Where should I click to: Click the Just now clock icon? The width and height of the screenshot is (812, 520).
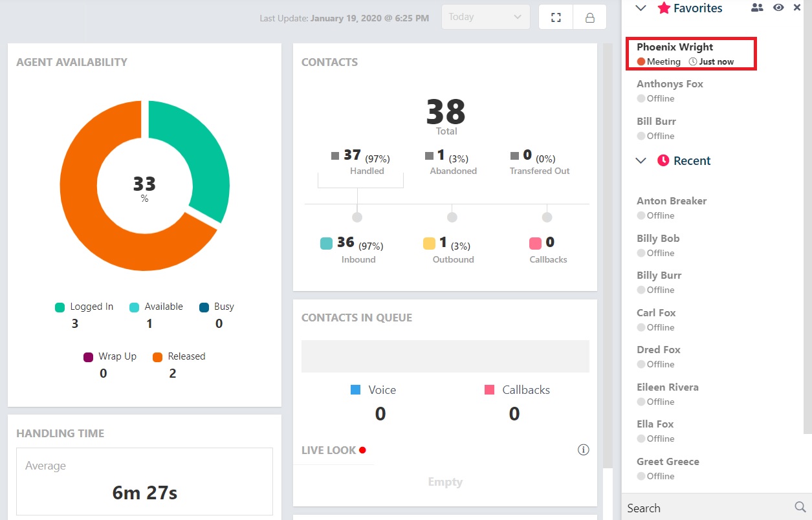pos(693,61)
